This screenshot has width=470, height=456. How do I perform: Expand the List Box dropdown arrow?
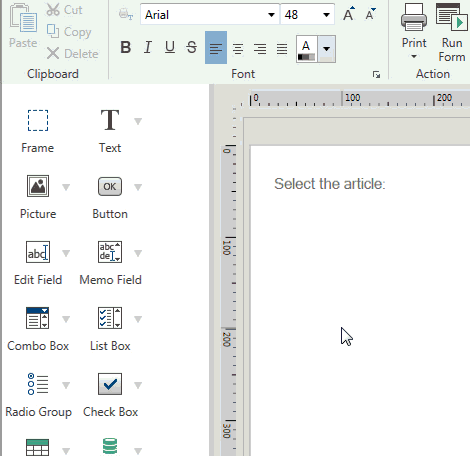pyautogui.click(x=138, y=319)
